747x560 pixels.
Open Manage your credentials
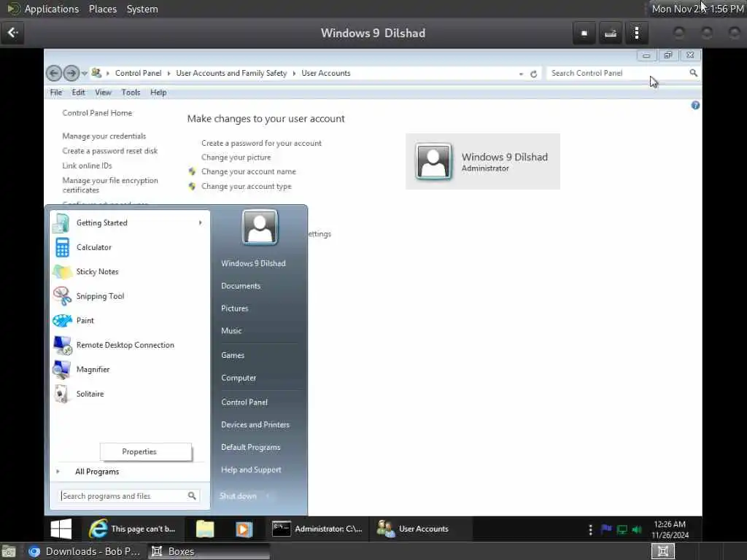tap(104, 136)
